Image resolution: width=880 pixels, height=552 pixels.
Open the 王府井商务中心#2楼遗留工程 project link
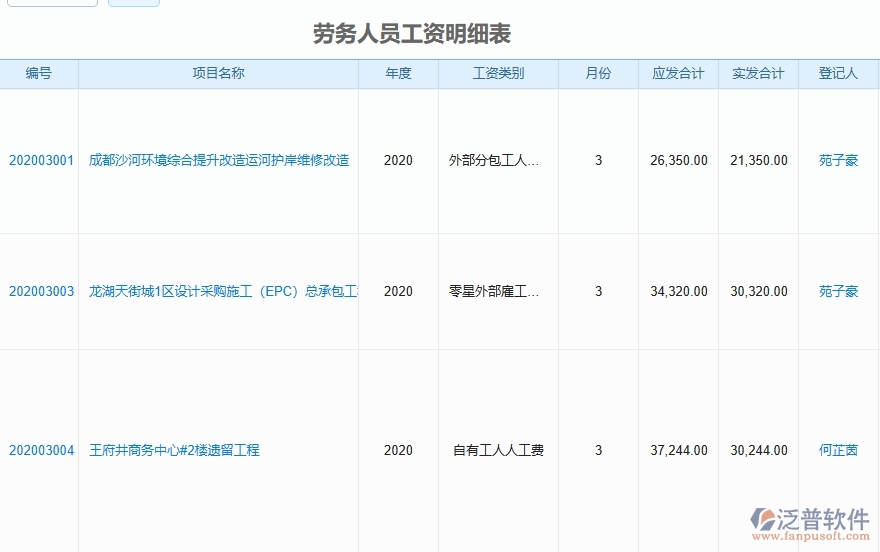pyautogui.click(x=174, y=450)
